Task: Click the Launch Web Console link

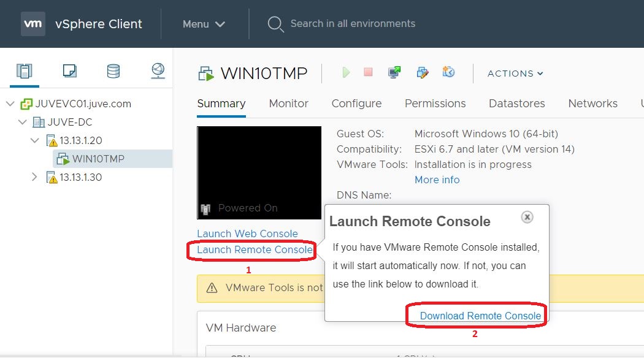Action: pyautogui.click(x=247, y=234)
